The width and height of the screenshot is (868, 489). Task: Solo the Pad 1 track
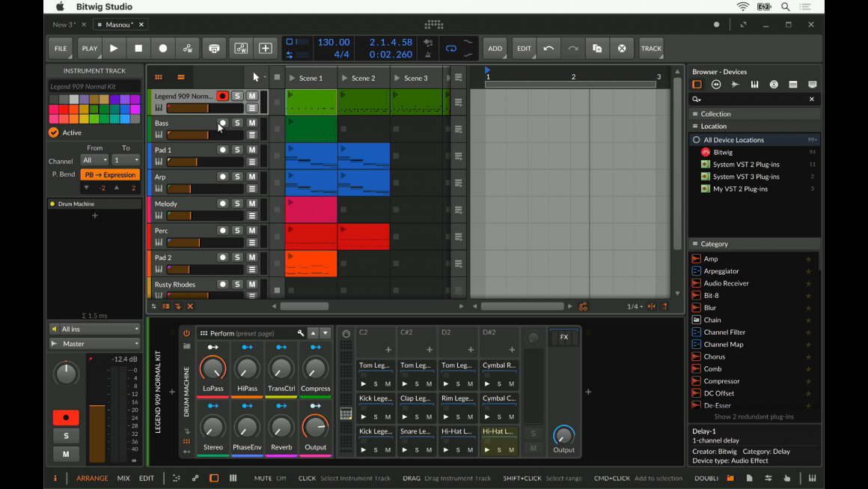pyautogui.click(x=237, y=150)
